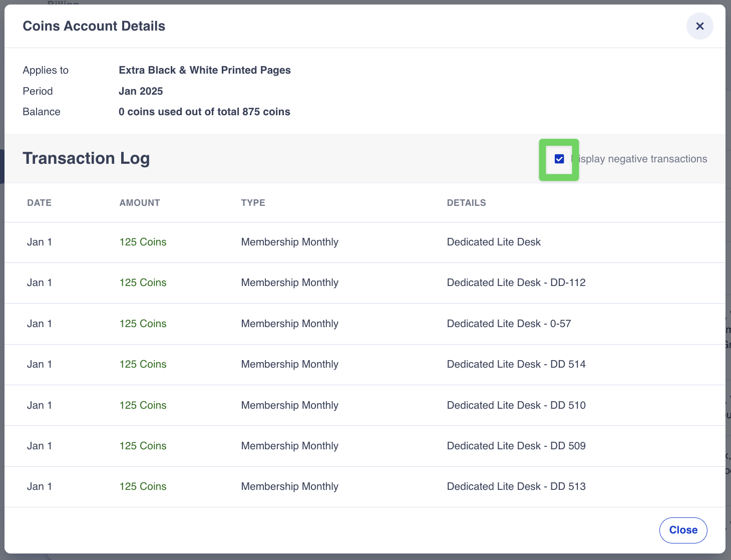Click the balance of 875 coins text
Image resolution: width=731 pixels, height=560 pixels.
point(204,112)
